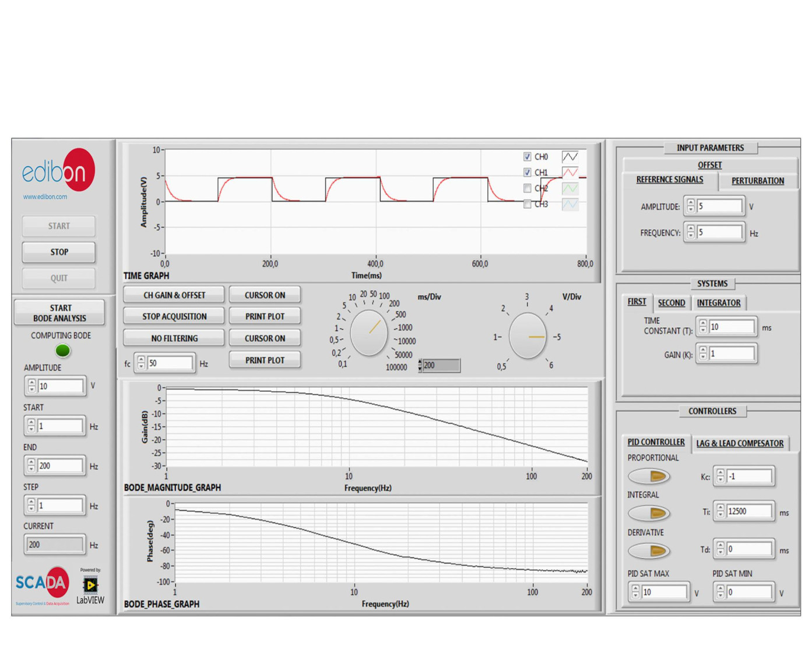Click the CH3 blue waveform legend icon

pos(570,204)
